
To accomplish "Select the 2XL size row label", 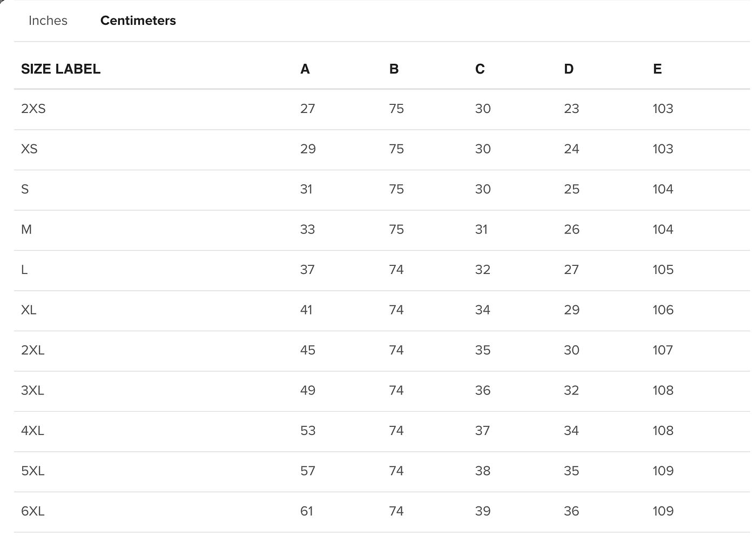I will click(x=33, y=350).
